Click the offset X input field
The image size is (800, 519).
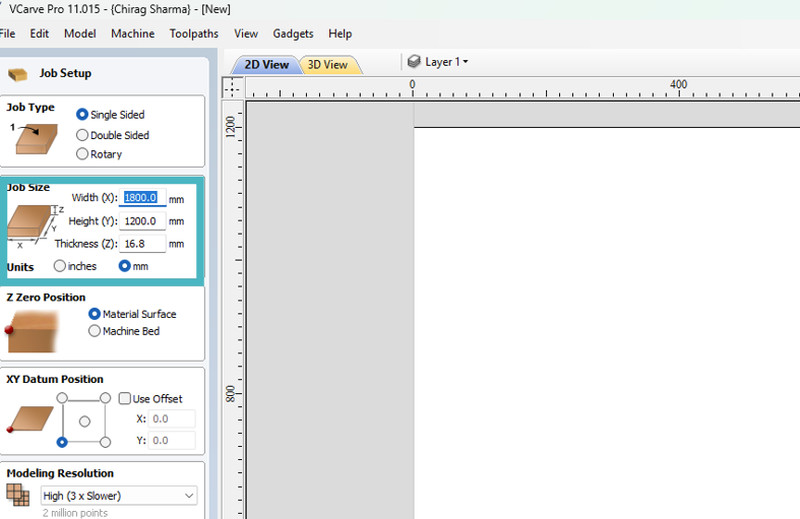(x=172, y=418)
